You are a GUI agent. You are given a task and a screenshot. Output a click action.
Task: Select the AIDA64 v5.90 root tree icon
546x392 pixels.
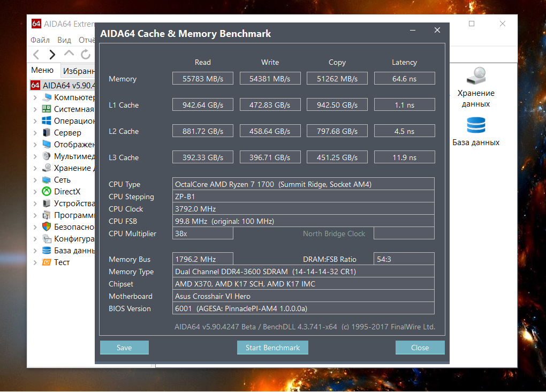pos(35,85)
